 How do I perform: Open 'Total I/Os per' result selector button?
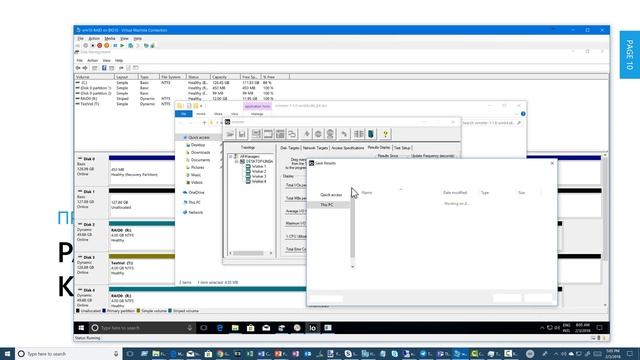[296, 185]
